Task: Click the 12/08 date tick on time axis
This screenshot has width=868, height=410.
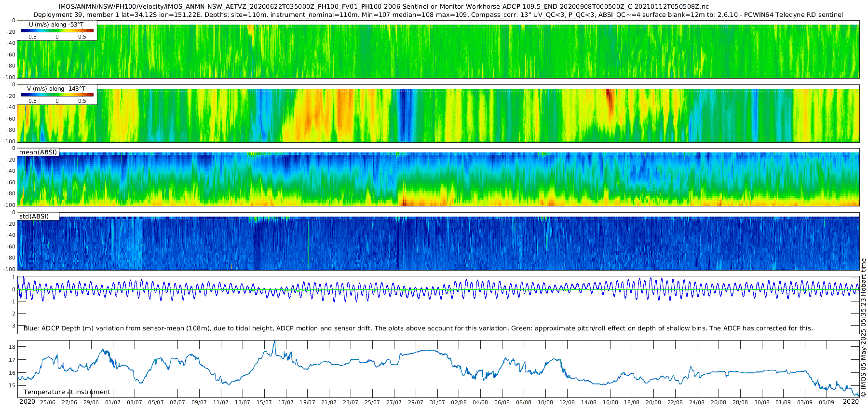Action: (567, 402)
